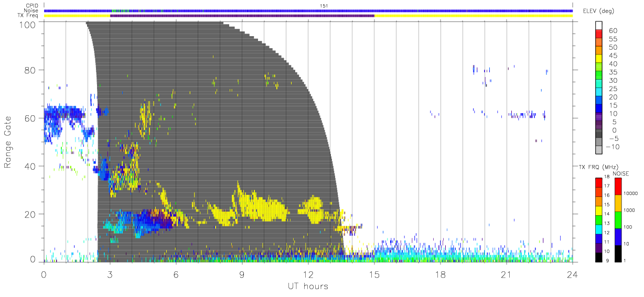Screen dimensions: 644x297
Task: Click the Range Gate tick label 60
Action: click(30, 118)
